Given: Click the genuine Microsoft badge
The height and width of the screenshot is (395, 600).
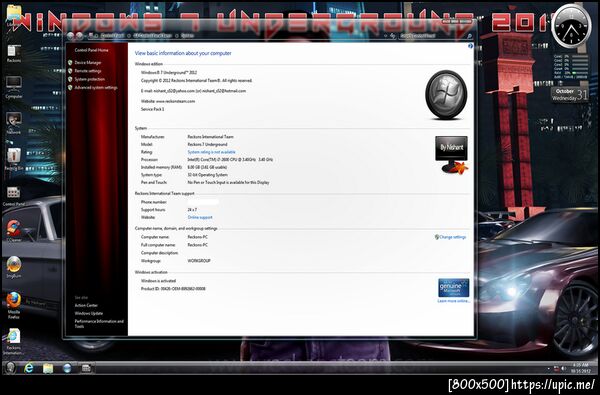Looking at the screenshot, I should coord(453,288).
